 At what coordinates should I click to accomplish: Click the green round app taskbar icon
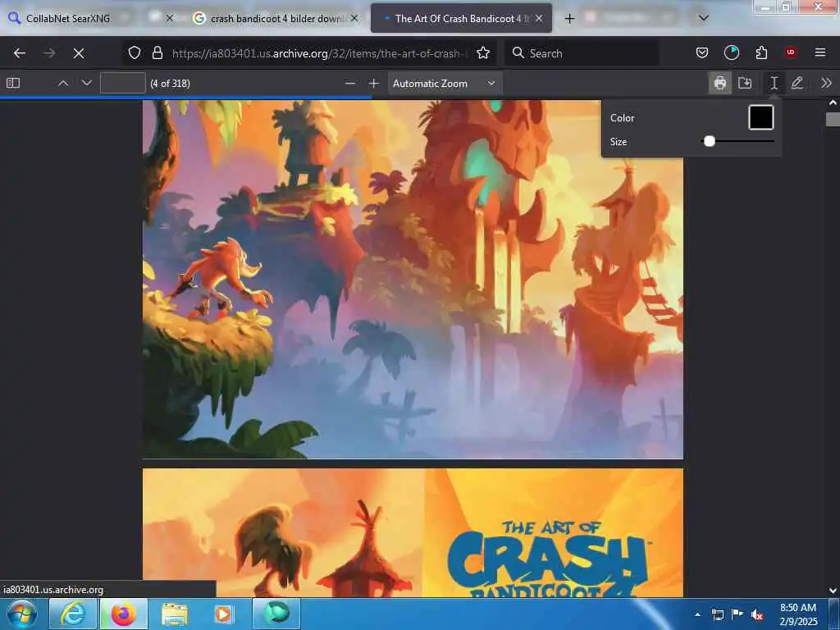click(x=276, y=614)
